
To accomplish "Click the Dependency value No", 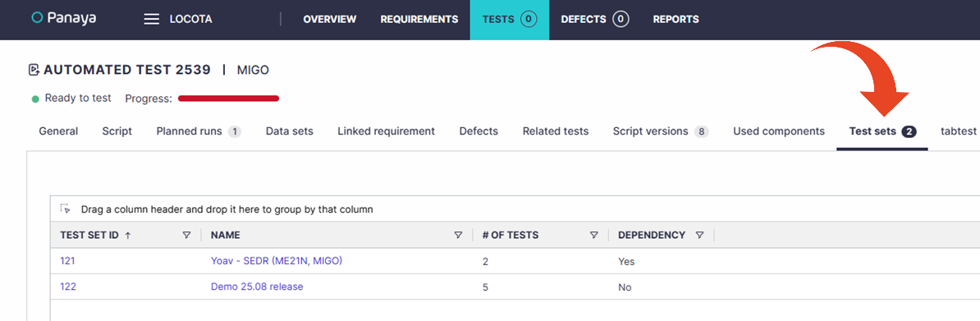I will [x=625, y=287].
